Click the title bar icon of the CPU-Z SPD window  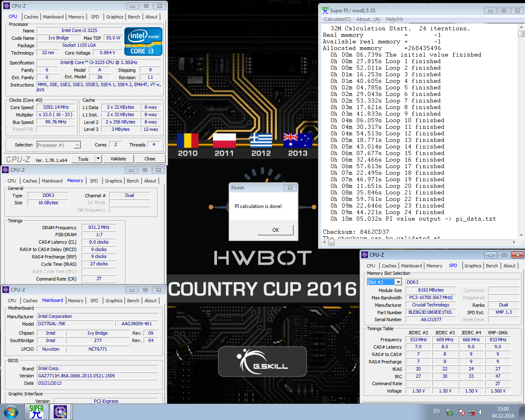365,255
